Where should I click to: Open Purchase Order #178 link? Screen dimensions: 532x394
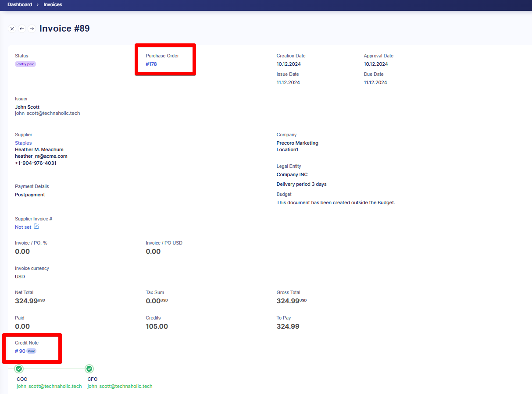tap(151, 64)
